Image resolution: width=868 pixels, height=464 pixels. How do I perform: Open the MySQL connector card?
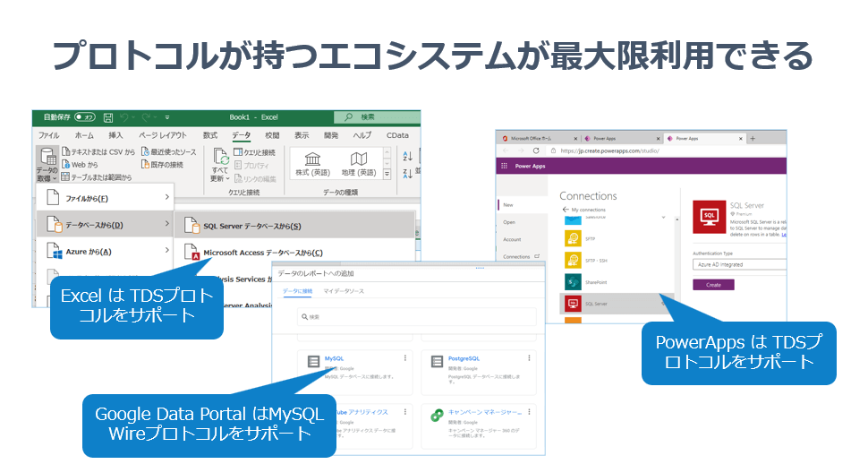pos(355,372)
